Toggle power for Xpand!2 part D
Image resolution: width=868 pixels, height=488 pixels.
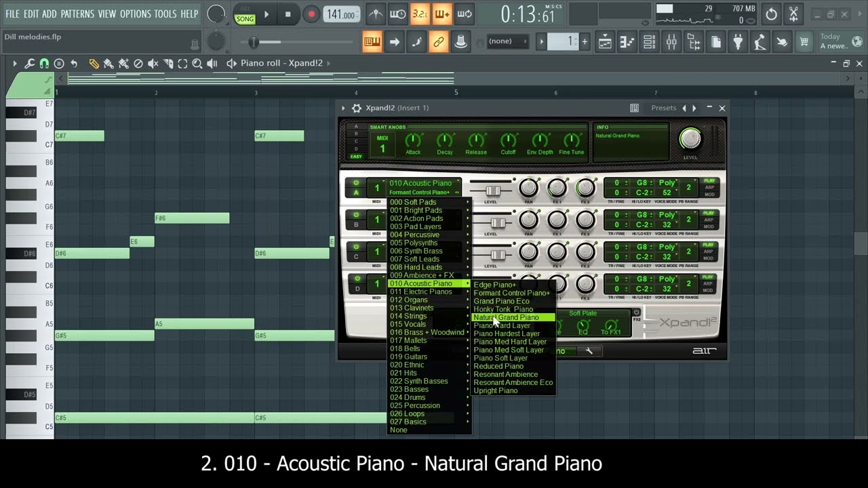click(x=356, y=279)
